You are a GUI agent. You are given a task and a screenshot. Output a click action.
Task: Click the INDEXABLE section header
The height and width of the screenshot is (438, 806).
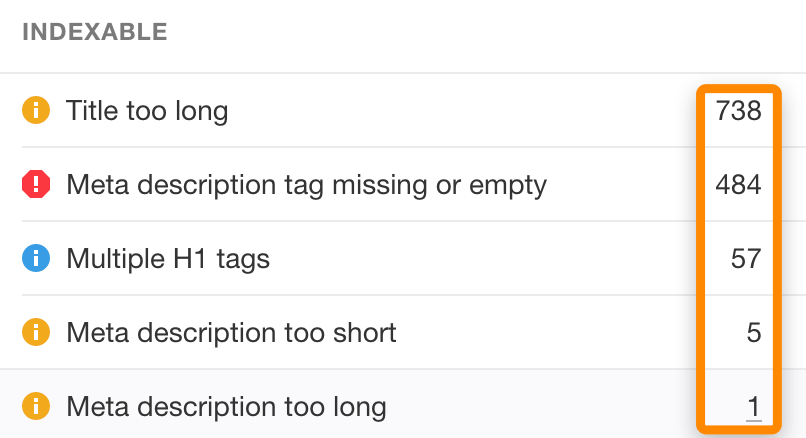click(x=94, y=32)
